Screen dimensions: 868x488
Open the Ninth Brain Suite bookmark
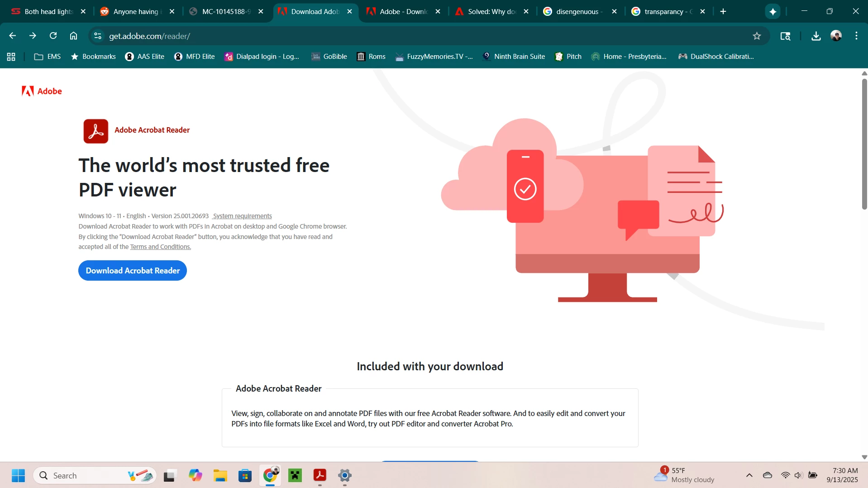point(514,57)
